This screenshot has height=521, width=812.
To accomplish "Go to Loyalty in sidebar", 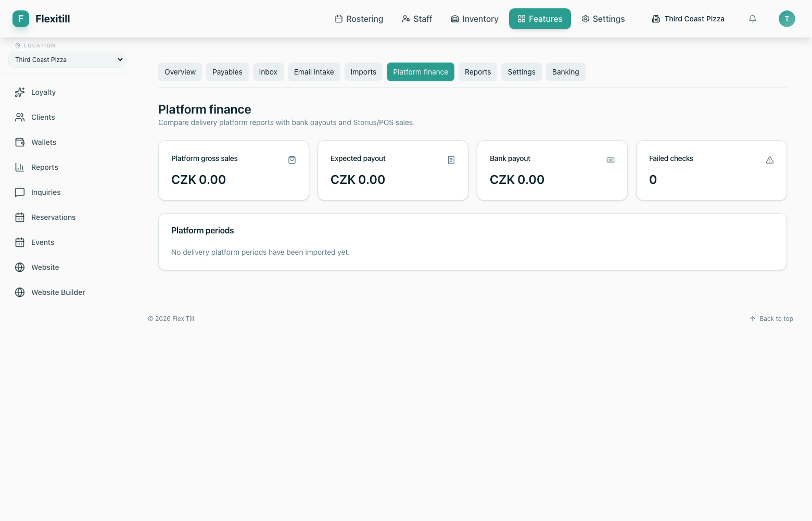I will tap(67, 92).
